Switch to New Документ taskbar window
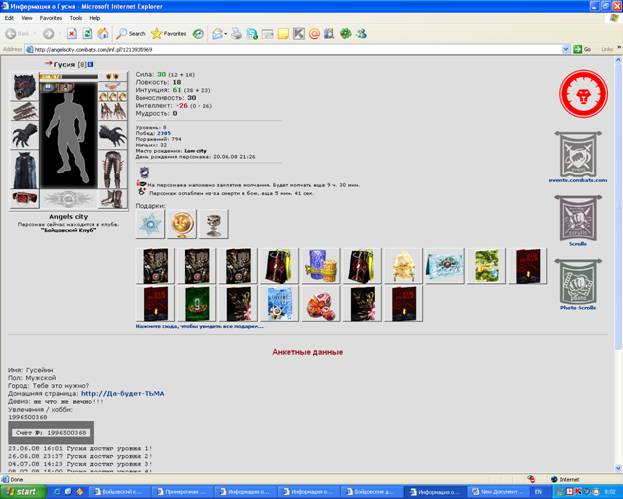 497,492
